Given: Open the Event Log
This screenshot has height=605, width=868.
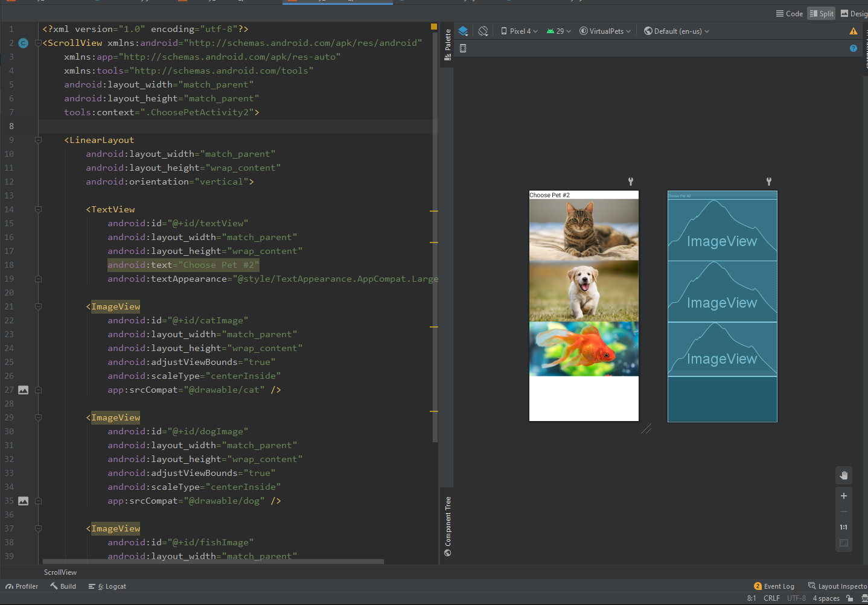Looking at the screenshot, I should pyautogui.click(x=774, y=586).
